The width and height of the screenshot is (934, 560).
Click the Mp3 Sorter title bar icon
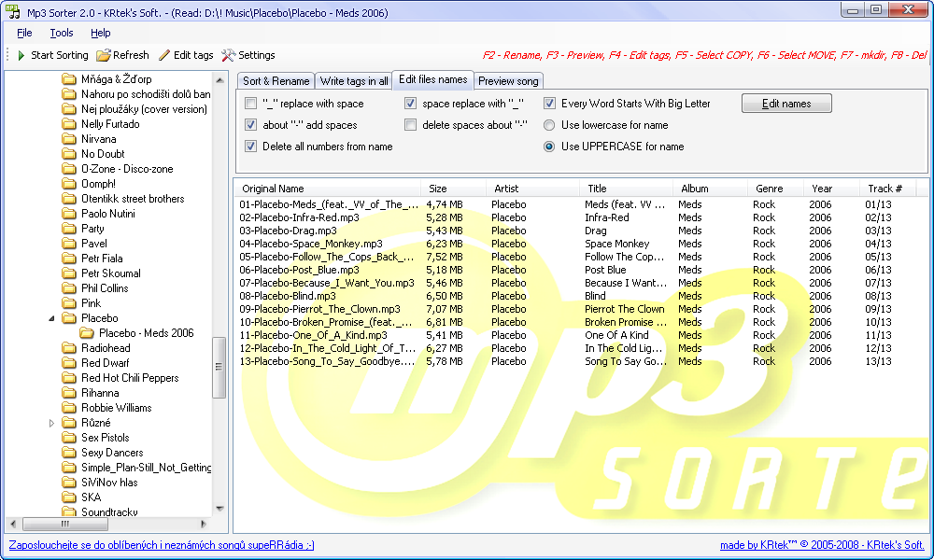[12, 11]
